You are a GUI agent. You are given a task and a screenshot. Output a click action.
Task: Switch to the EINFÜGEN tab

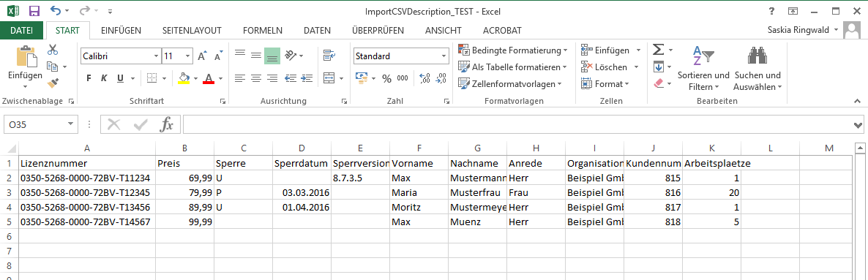click(121, 31)
